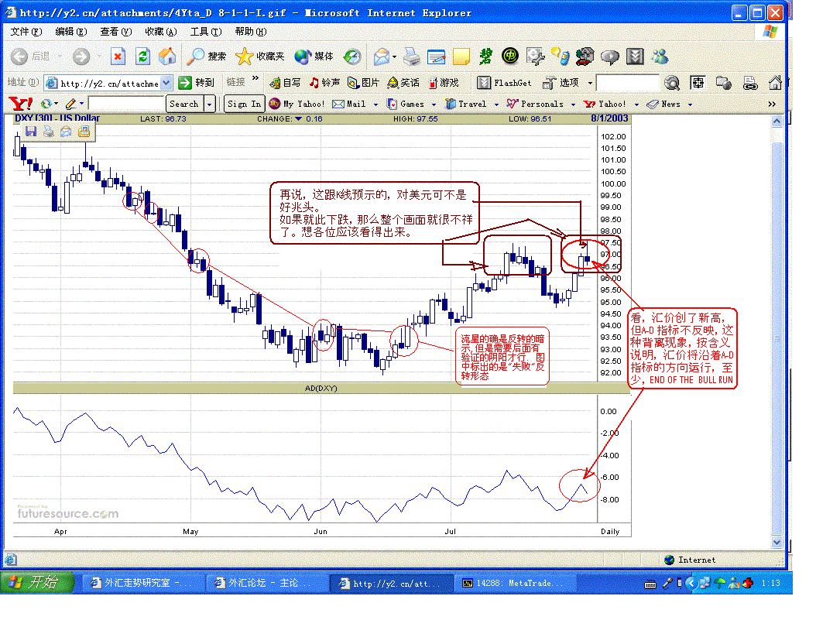
Task: Open the 搜索 search pane
Action: click(x=207, y=57)
